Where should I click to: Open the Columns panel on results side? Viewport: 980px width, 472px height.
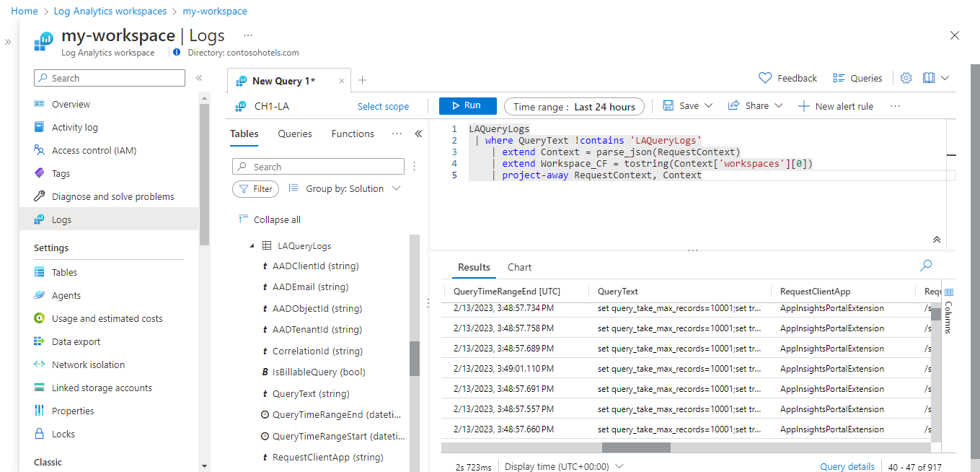click(x=949, y=310)
